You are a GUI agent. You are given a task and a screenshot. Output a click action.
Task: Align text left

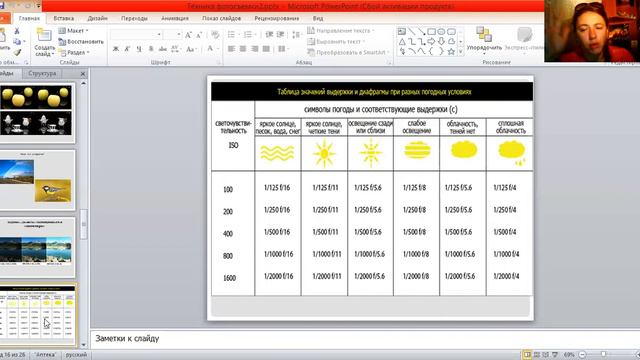[231, 49]
